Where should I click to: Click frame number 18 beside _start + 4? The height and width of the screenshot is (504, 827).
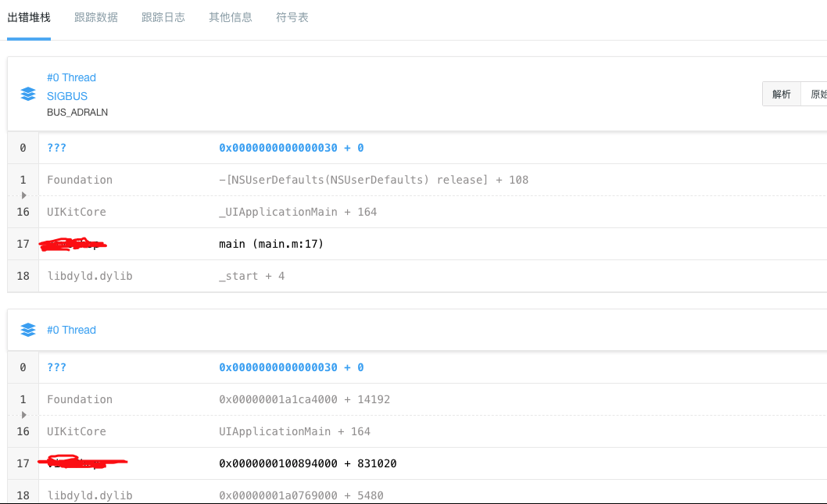[x=23, y=277]
